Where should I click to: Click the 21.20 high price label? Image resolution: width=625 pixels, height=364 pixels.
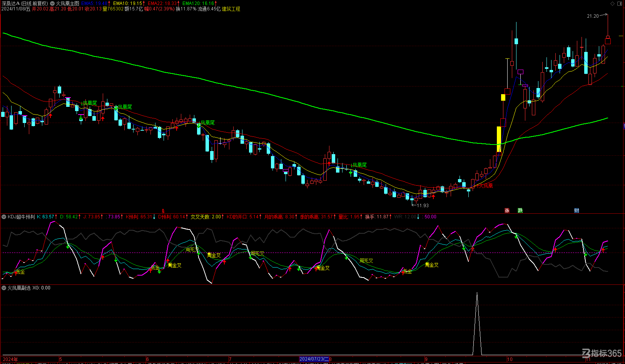[x=593, y=16]
